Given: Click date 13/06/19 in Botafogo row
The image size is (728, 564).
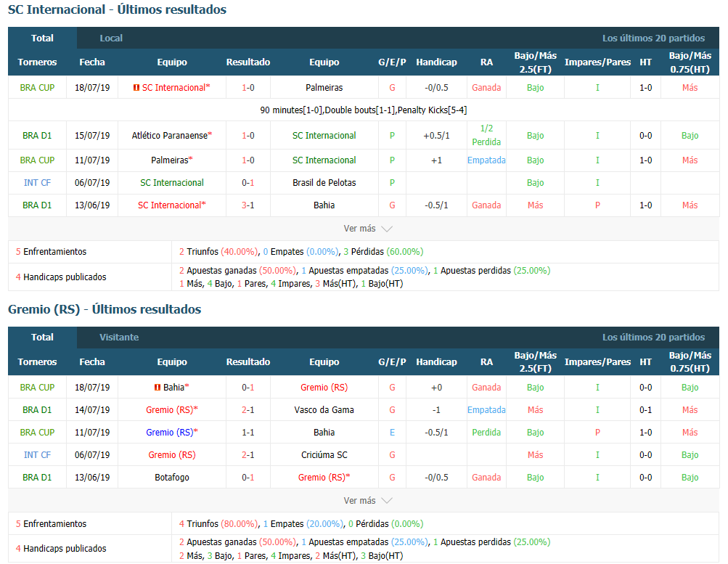Looking at the screenshot, I should point(92,477).
